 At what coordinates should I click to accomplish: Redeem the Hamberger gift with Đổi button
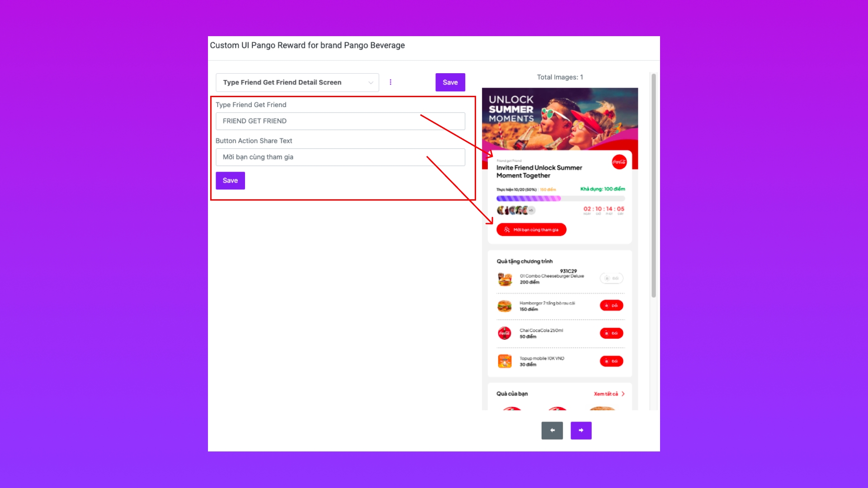click(x=611, y=305)
